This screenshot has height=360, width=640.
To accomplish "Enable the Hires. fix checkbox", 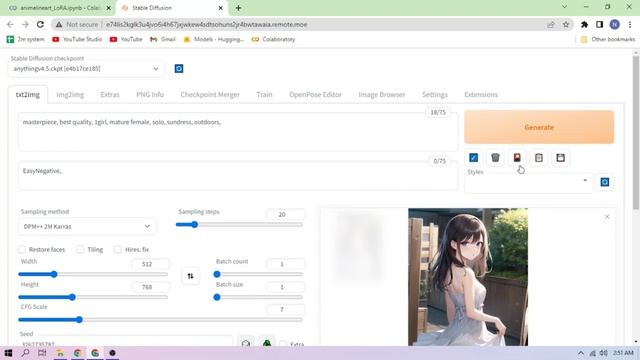I will tap(118, 249).
